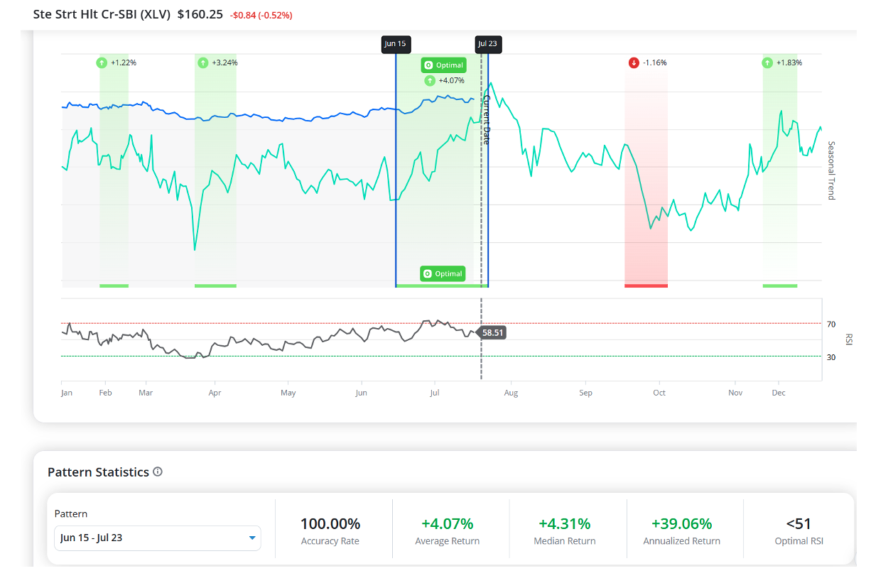Viewport: 893px width, 588px height.
Task: Click the -$0.84 (-0.52%) price change
Action: [x=261, y=15]
